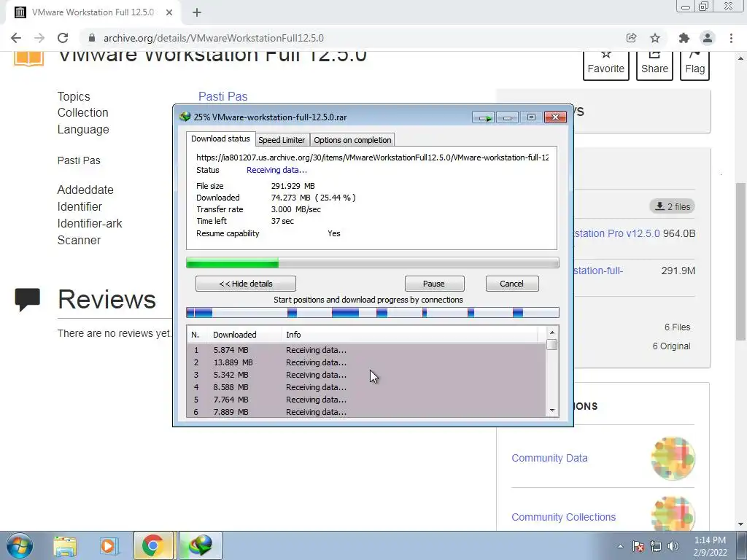
Task: Select connection row 4 with 8.588 MB
Action: (x=366, y=387)
